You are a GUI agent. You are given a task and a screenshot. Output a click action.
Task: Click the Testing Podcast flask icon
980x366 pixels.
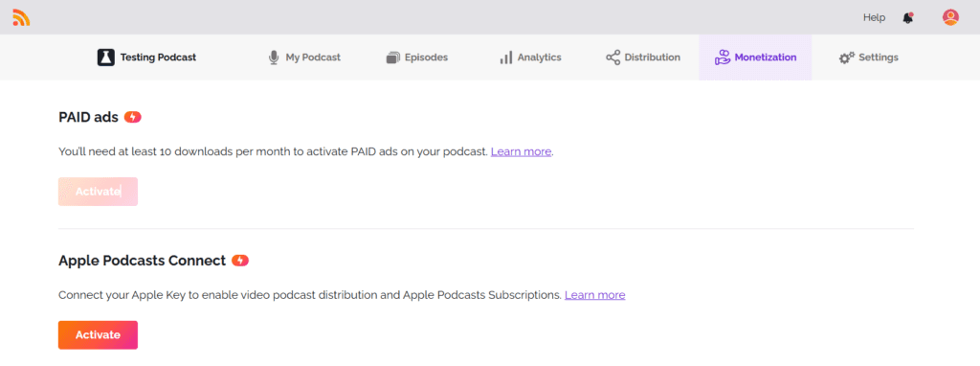click(x=105, y=57)
